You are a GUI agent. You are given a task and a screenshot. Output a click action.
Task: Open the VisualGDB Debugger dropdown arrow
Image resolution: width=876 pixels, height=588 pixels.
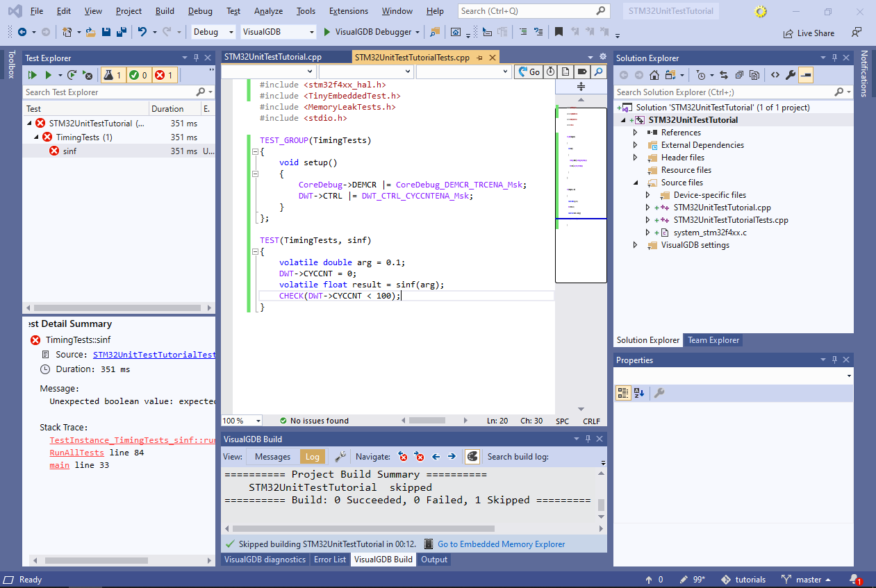click(x=417, y=32)
